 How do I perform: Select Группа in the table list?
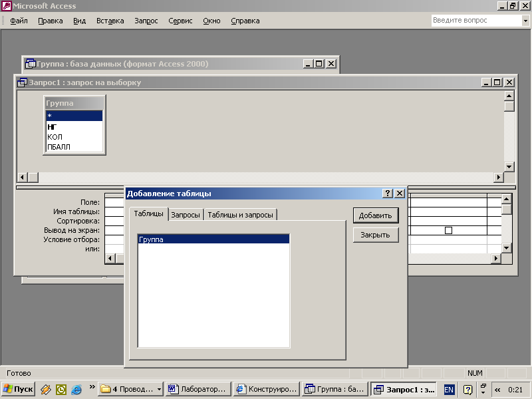pyautogui.click(x=213, y=239)
